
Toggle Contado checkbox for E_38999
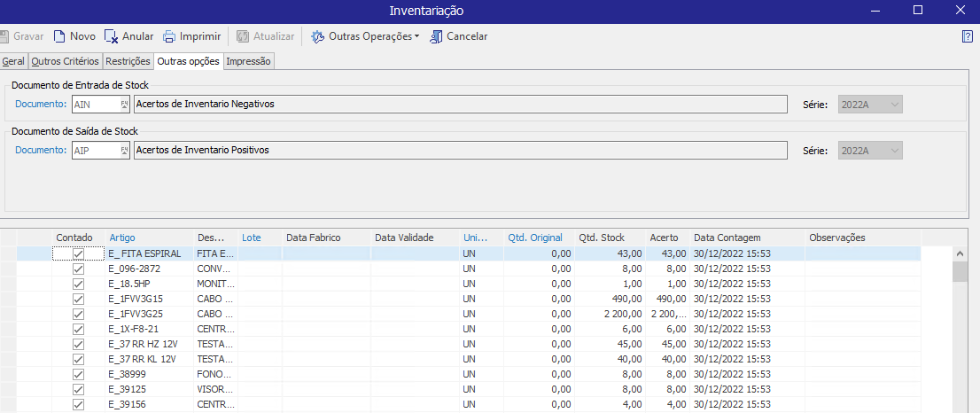click(78, 374)
